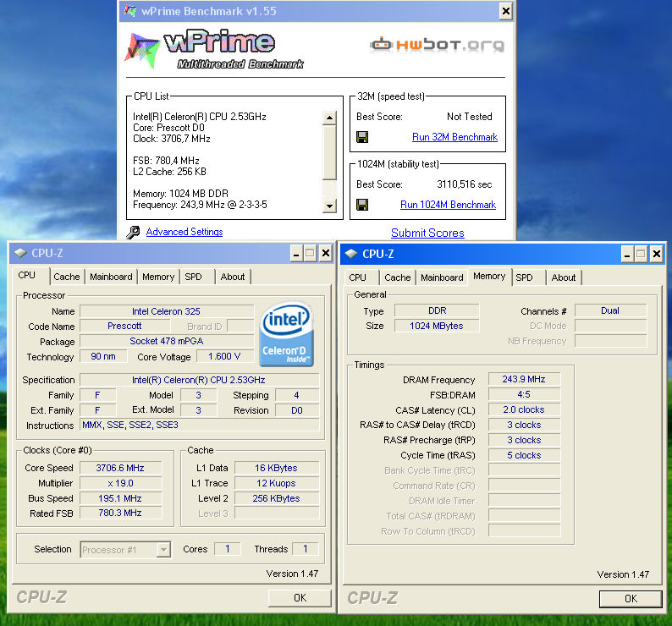Click the Intel Celeron D badge
The image size is (672, 626).
click(x=286, y=334)
